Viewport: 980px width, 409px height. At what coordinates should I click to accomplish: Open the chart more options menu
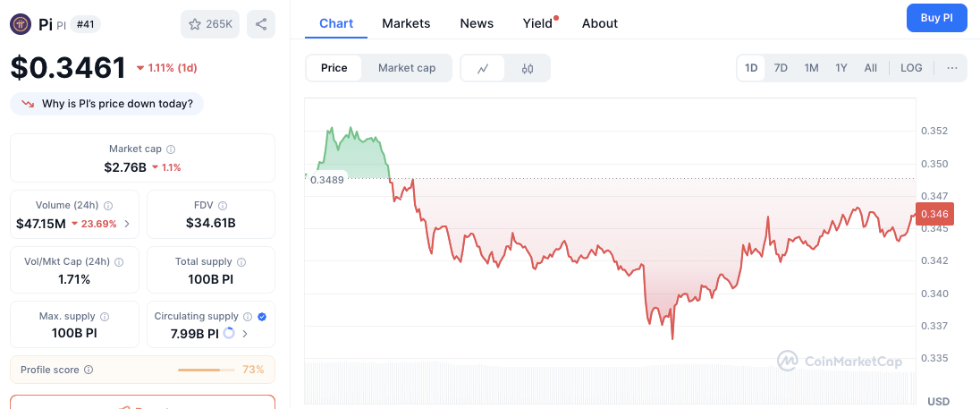coord(951,68)
